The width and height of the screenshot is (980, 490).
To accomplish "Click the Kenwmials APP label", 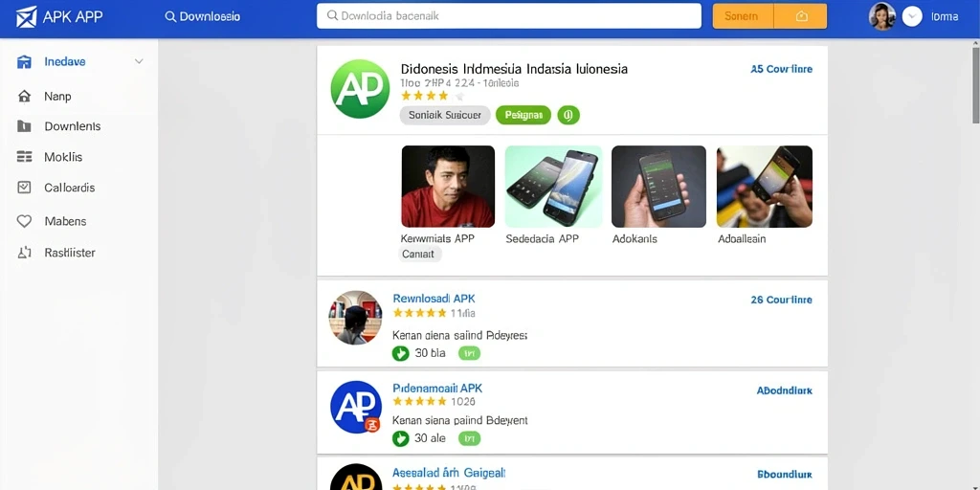I will pos(436,238).
